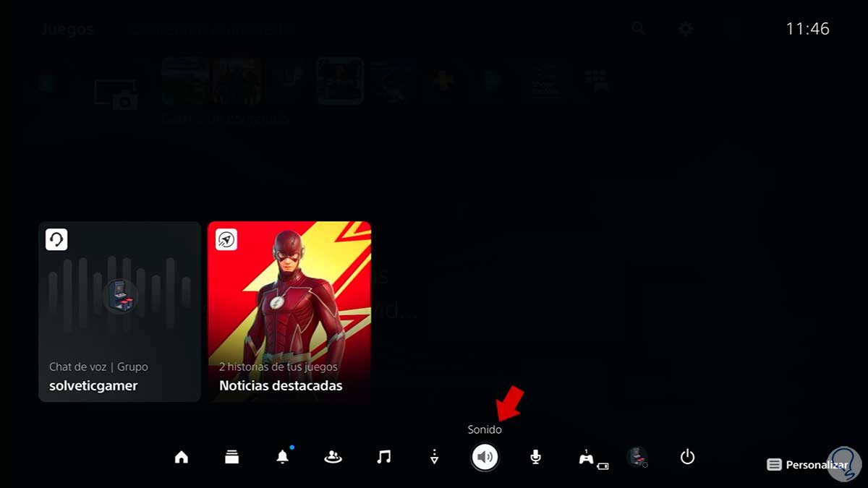
Task: Click the 11:46 clock
Action: (808, 29)
